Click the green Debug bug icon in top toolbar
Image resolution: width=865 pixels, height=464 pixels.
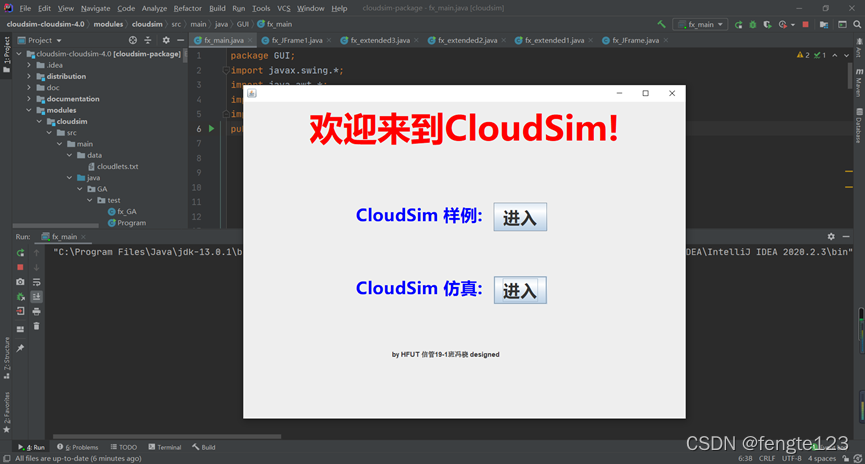tap(752, 24)
